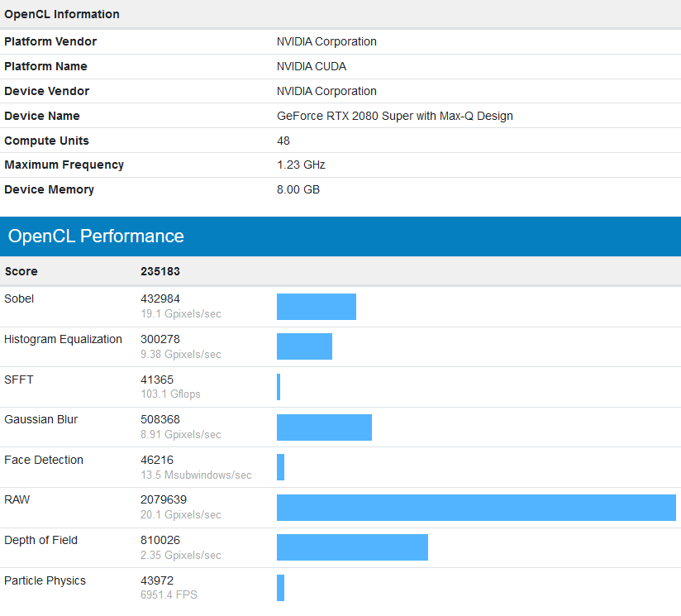
Task: Click the Particle Physics result bar
Action: click(280, 588)
